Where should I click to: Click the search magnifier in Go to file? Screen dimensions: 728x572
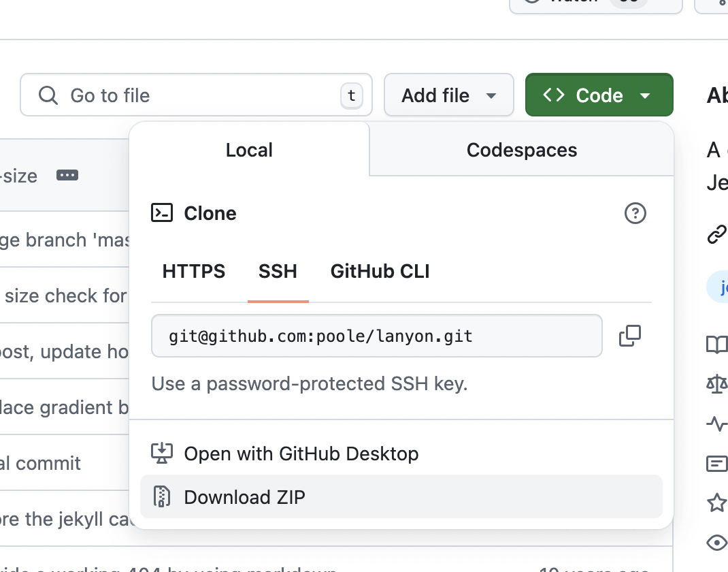(48, 95)
